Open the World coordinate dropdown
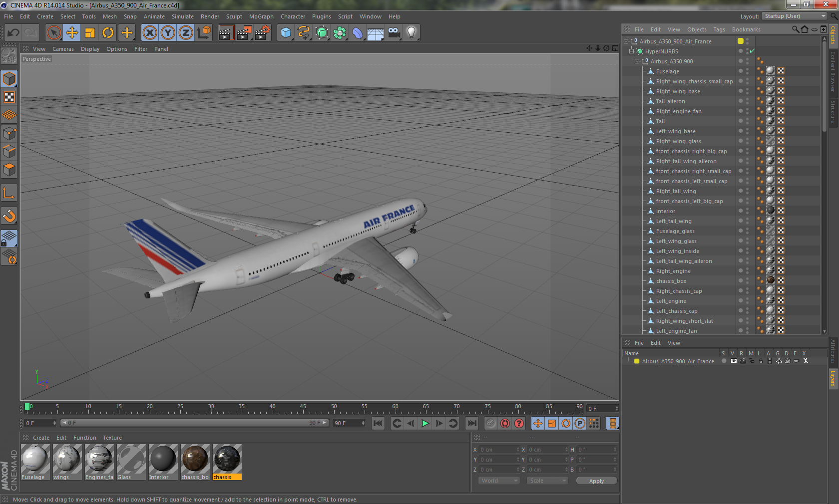This screenshot has width=839, height=504. (x=499, y=481)
